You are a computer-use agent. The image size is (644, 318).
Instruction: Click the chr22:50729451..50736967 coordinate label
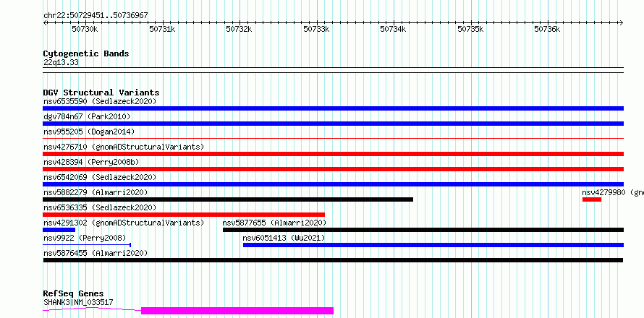pos(96,16)
